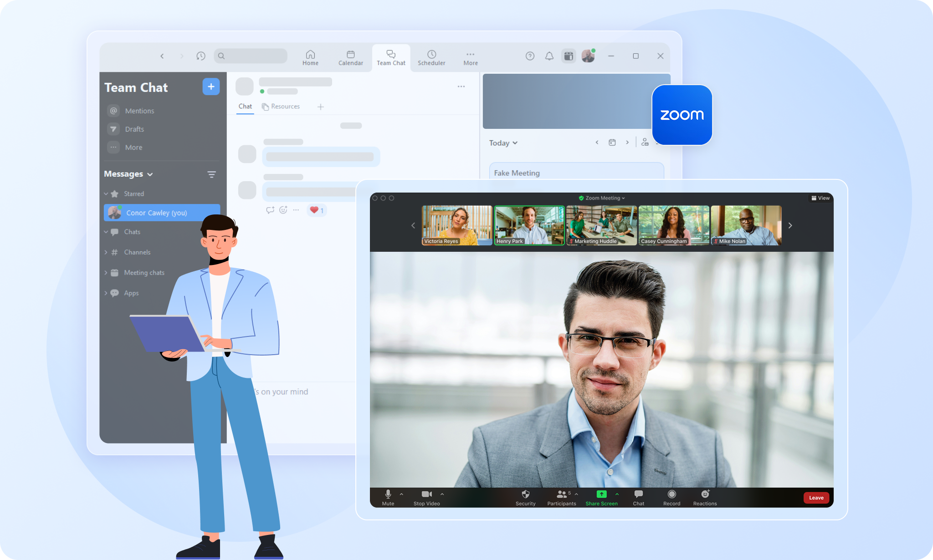933x560 pixels.
Task: Expand audio options arrow next to Mute
Action: pyautogui.click(x=401, y=494)
